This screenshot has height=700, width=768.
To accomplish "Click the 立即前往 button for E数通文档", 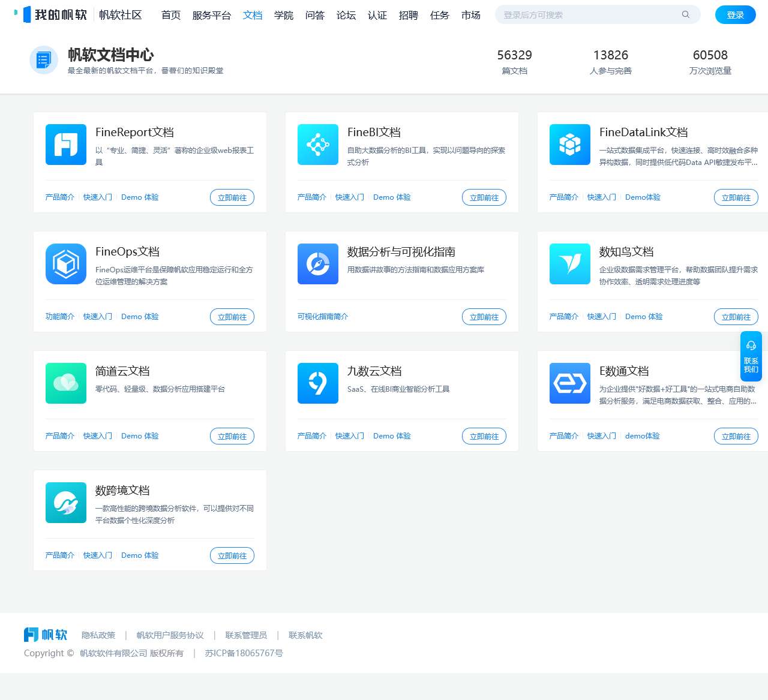I will (x=736, y=436).
